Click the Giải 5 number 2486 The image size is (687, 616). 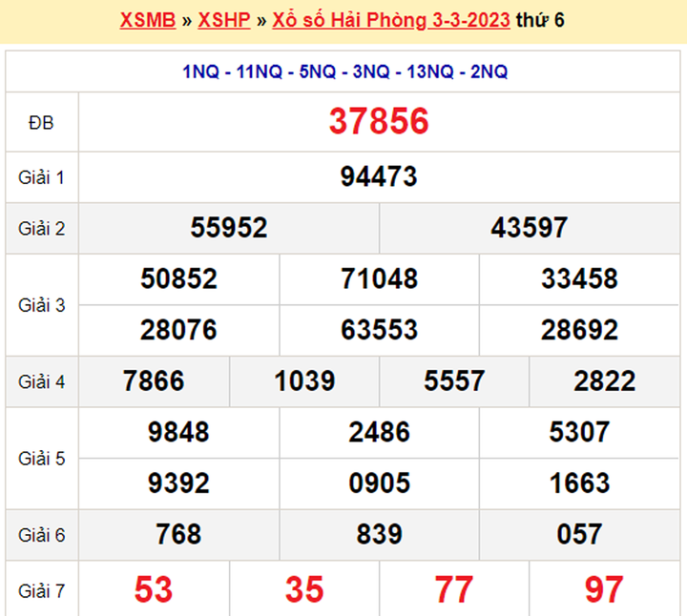[x=379, y=432]
